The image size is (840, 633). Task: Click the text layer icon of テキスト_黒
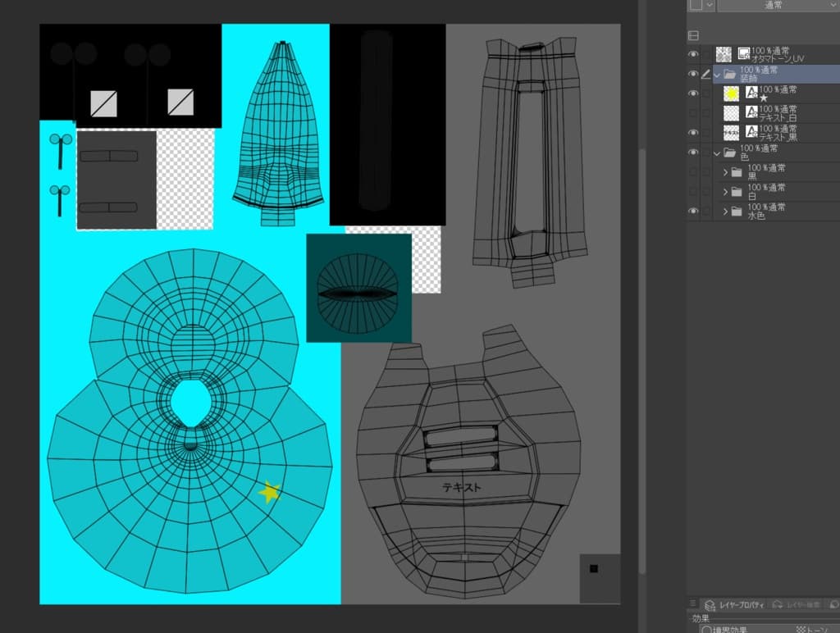point(751,132)
